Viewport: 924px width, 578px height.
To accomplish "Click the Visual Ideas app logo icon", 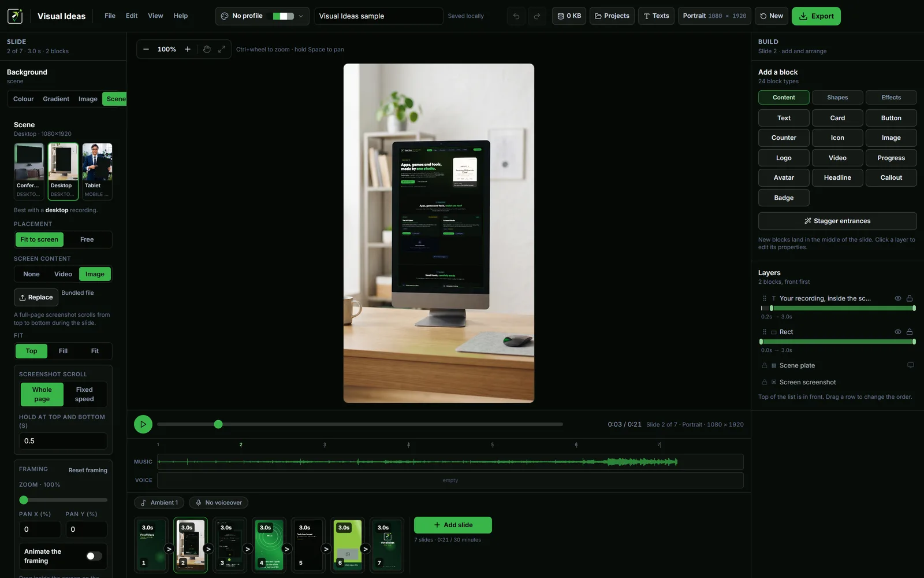I will (x=15, y=16).
